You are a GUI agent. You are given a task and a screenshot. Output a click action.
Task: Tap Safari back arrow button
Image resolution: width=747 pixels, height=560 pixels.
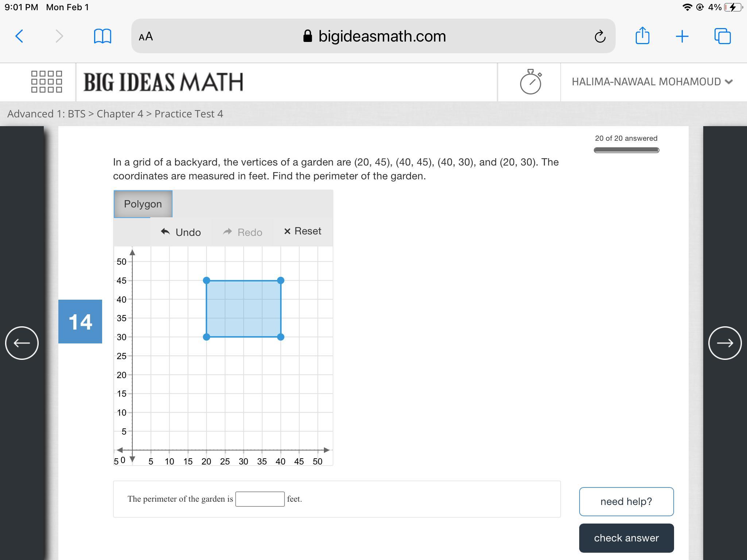coord(19,36)
